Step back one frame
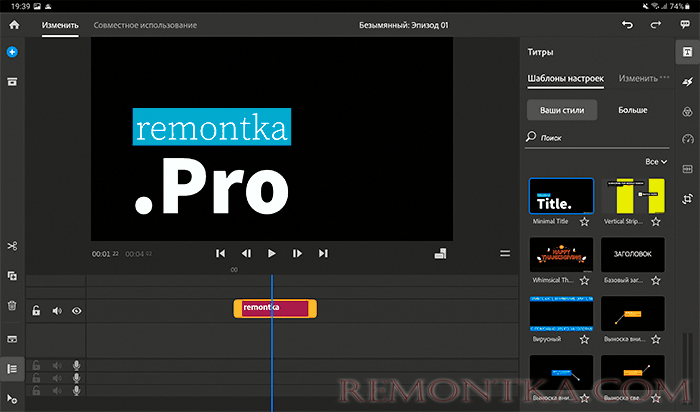 (x=246, y=254)
